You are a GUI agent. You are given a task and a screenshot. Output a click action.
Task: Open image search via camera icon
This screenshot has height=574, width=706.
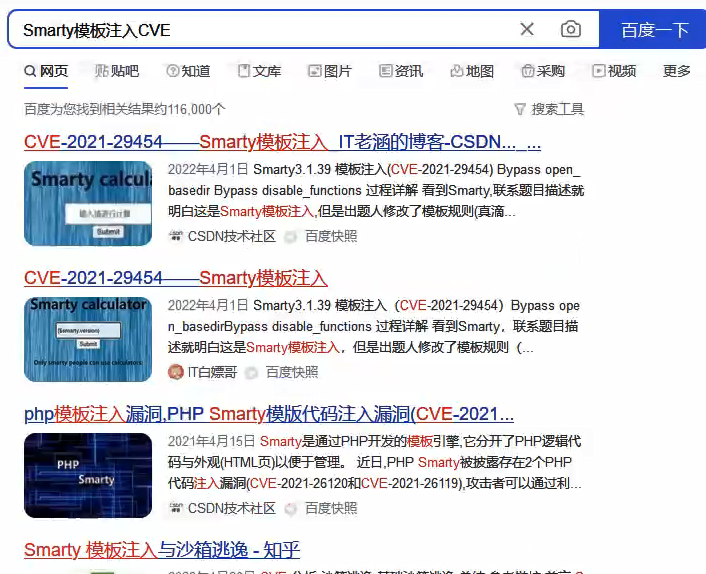570,29
